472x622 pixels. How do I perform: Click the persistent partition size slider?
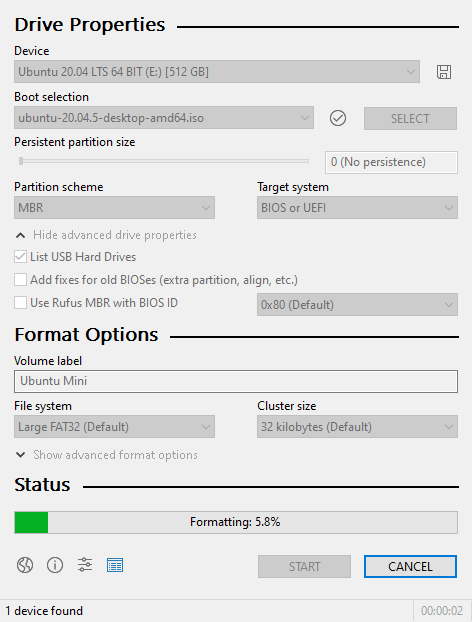point(164,161)
